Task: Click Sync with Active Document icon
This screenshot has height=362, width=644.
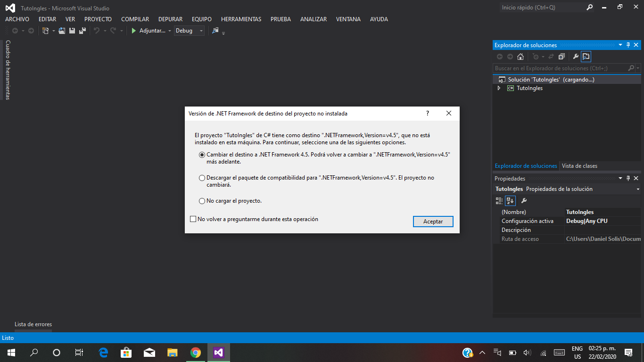Action: pos(551,57)
